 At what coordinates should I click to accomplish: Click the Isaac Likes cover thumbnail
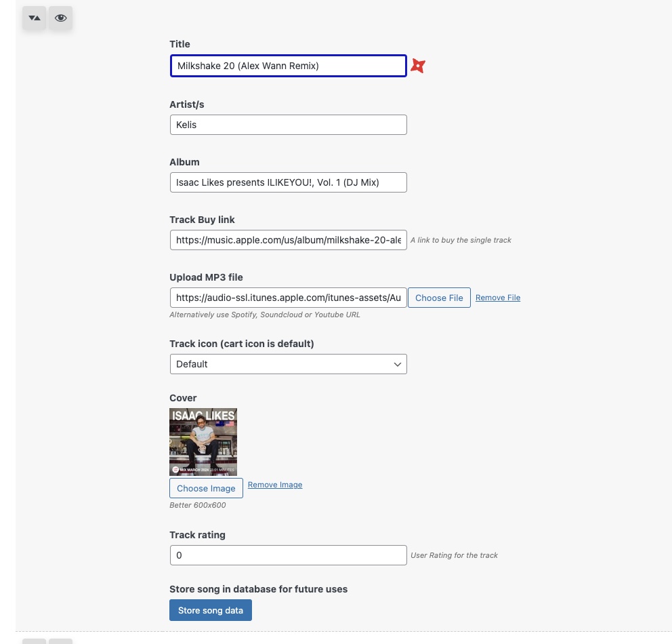pyautogui.click(x=203, y=442)
